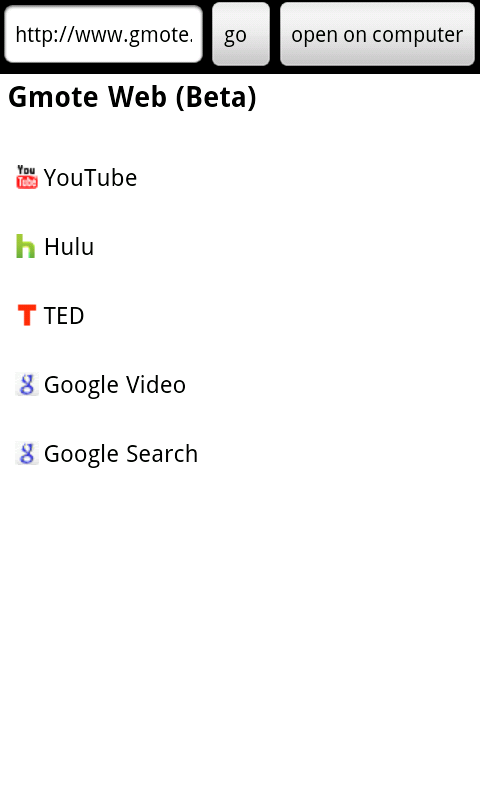This screenshot has width=480, height=800.
Task: Select the word Video in Google Video
Action: coord(156,385)
